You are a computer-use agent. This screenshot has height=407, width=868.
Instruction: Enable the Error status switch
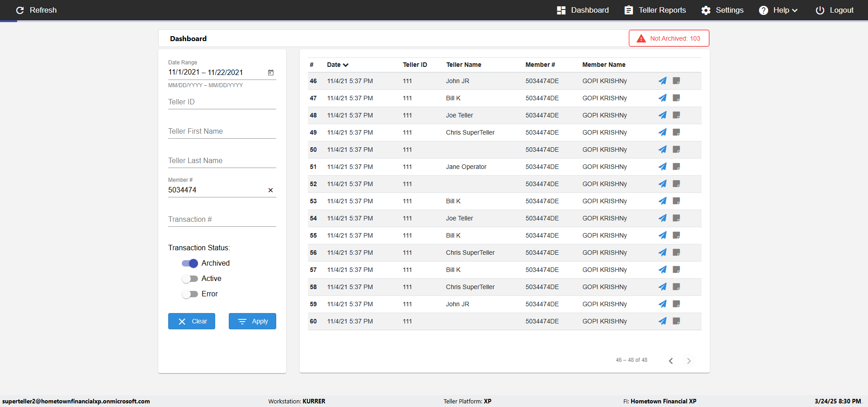(190, 294)
